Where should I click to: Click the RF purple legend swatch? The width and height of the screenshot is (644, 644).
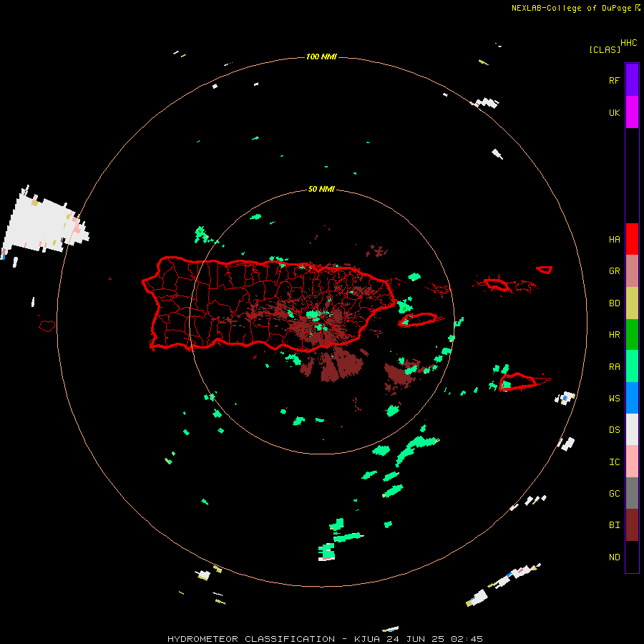click(x=632, y=80)
